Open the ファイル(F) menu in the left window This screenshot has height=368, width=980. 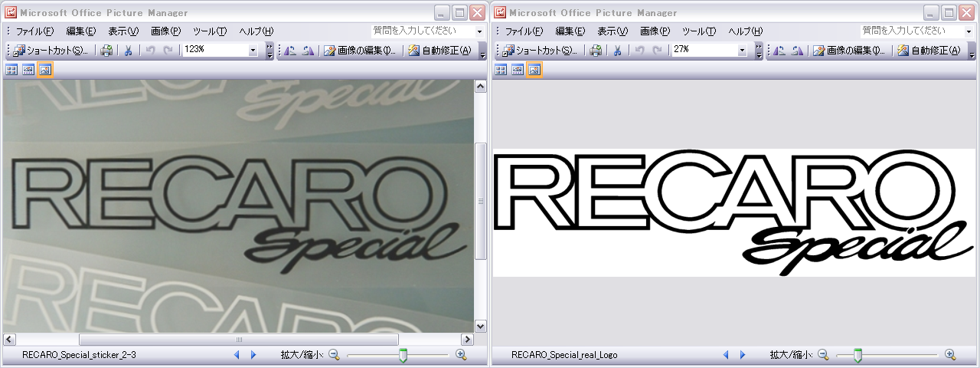pos(34,31)
